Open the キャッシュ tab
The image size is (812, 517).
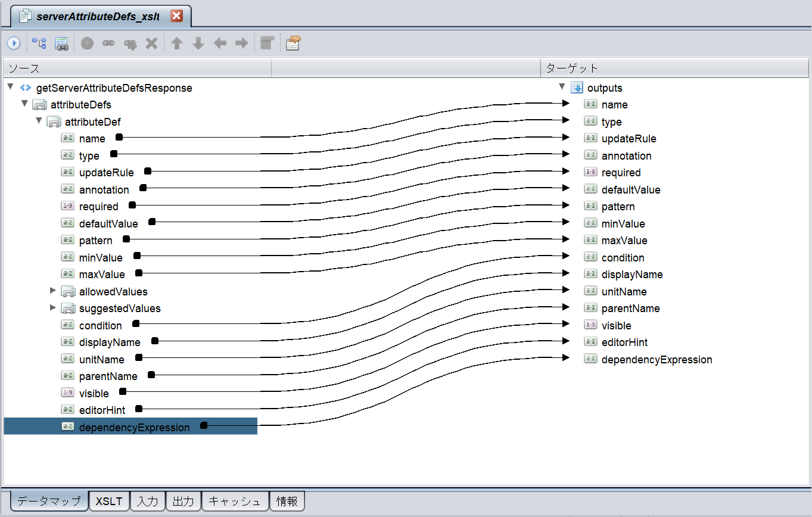[x=235, y=501]
